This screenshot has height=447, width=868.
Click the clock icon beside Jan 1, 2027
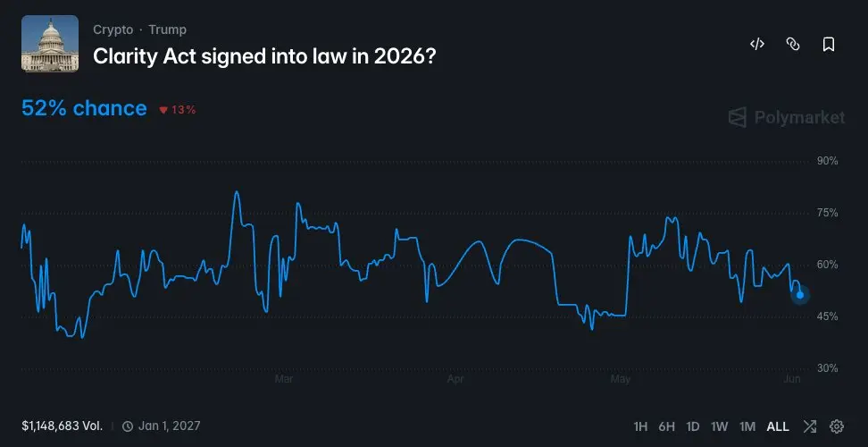coord(128,426)
